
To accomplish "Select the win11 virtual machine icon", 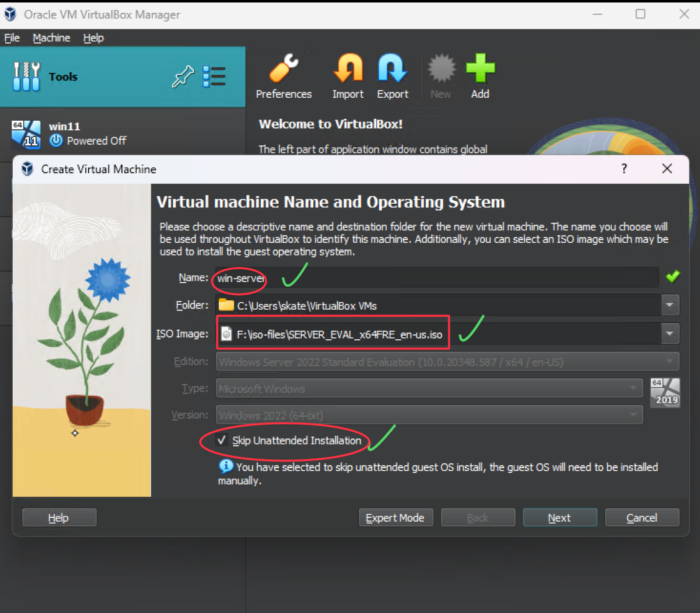I will click(x=26, y=133).
